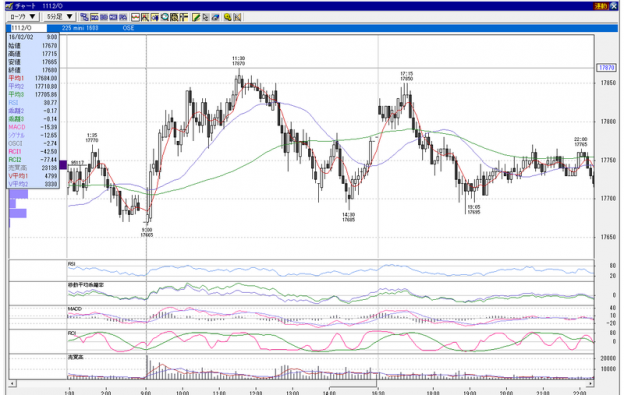
Task: Click the eraser tool icon
Action: [215, 17]
